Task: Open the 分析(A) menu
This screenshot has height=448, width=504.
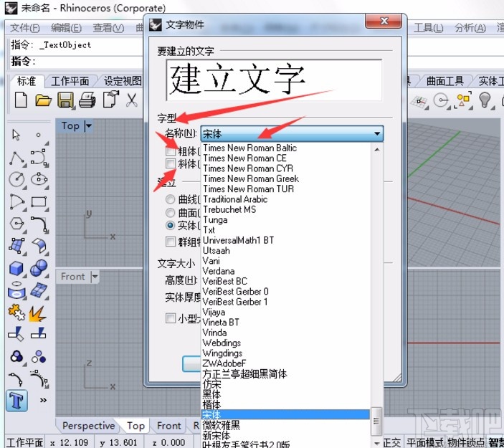Action: 470,28
